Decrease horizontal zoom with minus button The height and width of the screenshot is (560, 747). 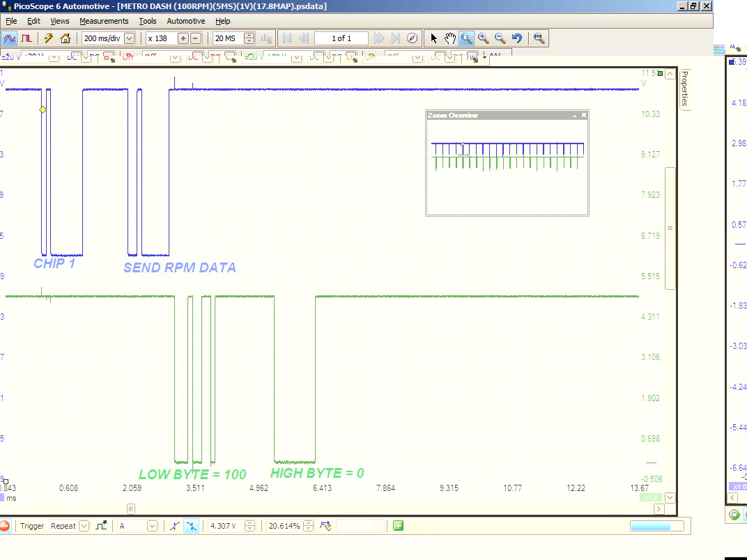pyautogui.click(x=195, y=38)
